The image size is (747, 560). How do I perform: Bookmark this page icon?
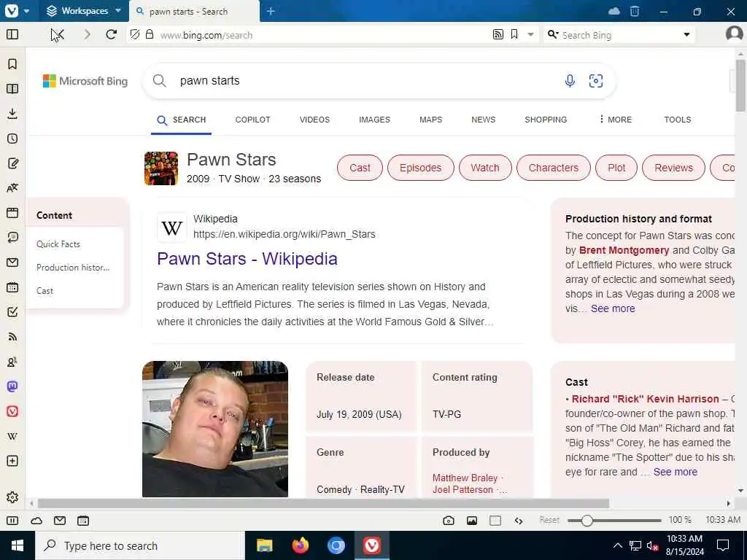pyautogui.click(x=514, y=34)
